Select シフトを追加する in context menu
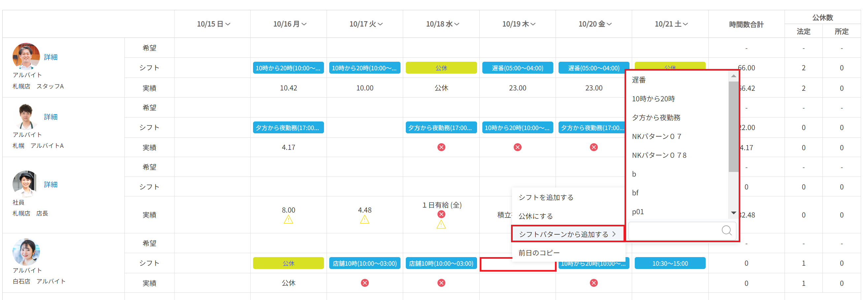 coord(546,198)
